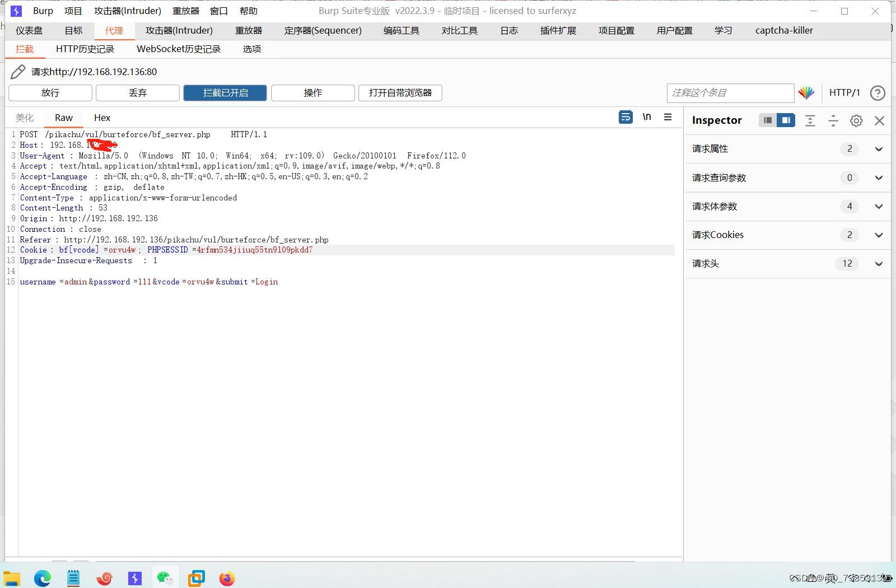Image resolution: width=896 pixels, height=588 pixels.
Task: Click the edit pencil icon beside request URL
Action: 18,72
